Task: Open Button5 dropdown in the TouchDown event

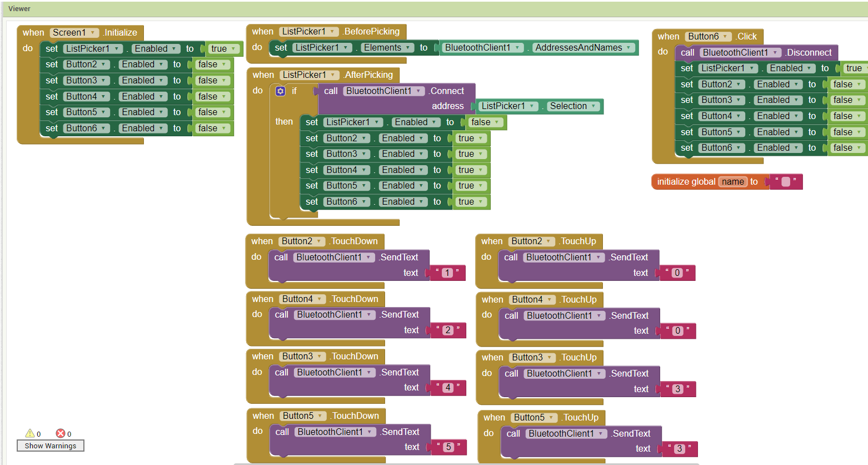Action: (x=303, y=415)
